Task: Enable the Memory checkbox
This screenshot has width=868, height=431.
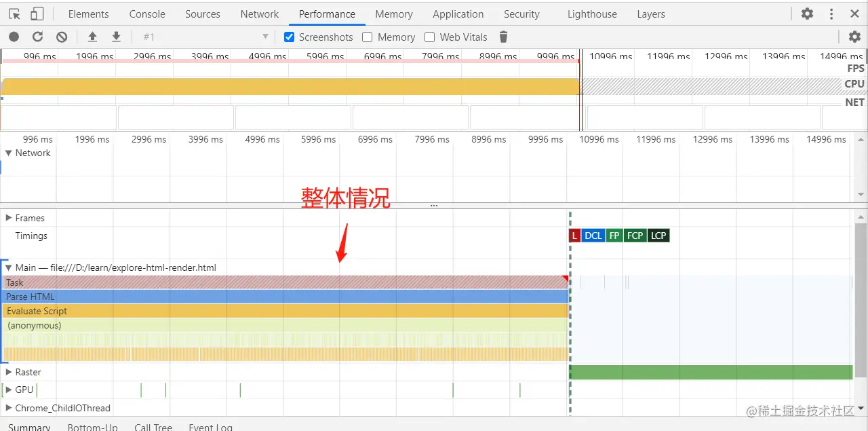Action: 368,37
